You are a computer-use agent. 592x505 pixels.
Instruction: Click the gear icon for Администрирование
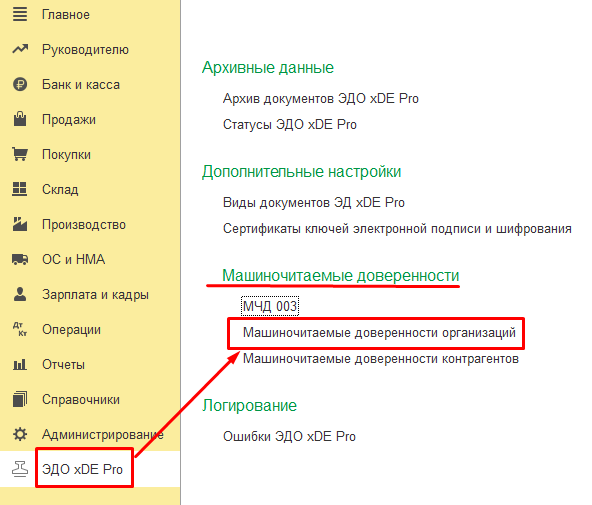20,434
